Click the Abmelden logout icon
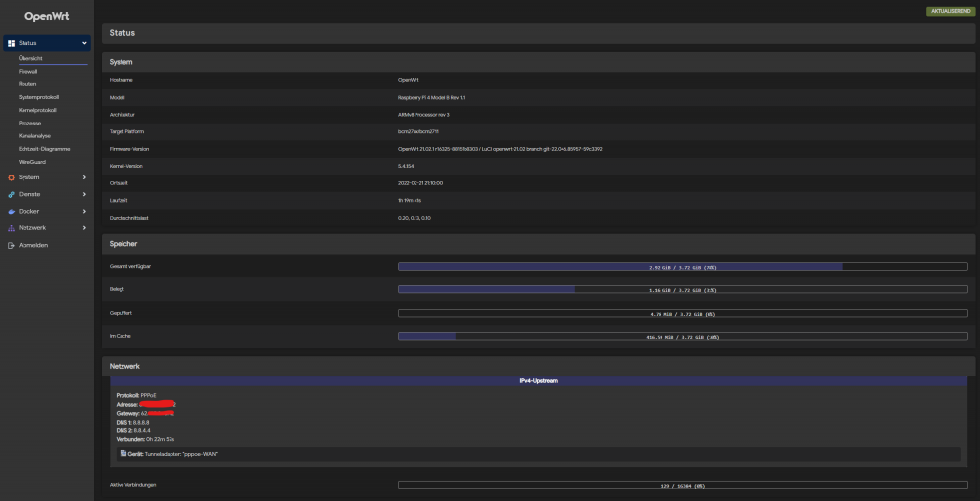 pos(11,245)
